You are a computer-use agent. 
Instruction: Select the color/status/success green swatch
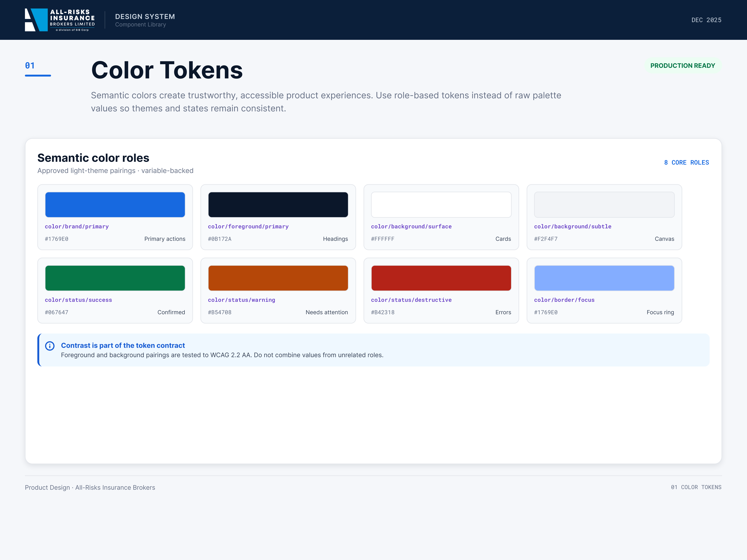point(115,278)
